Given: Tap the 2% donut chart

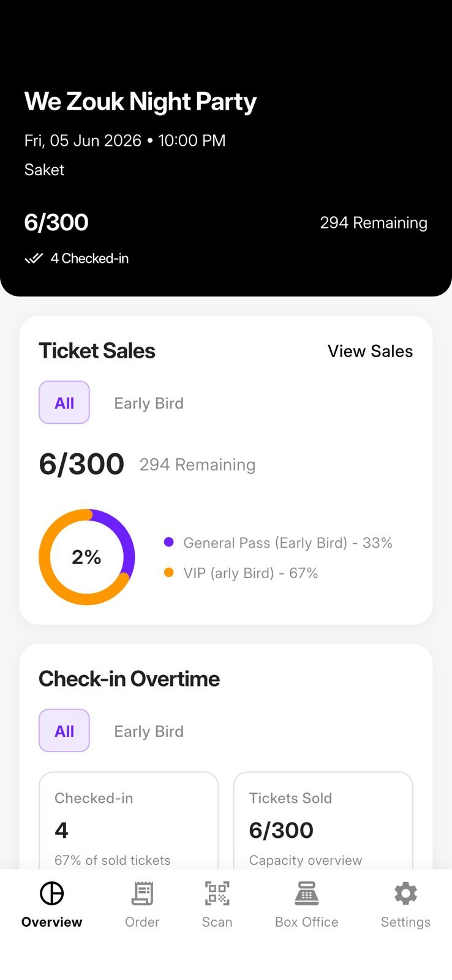Looking at the screenshot, I should tap(87, 557).
